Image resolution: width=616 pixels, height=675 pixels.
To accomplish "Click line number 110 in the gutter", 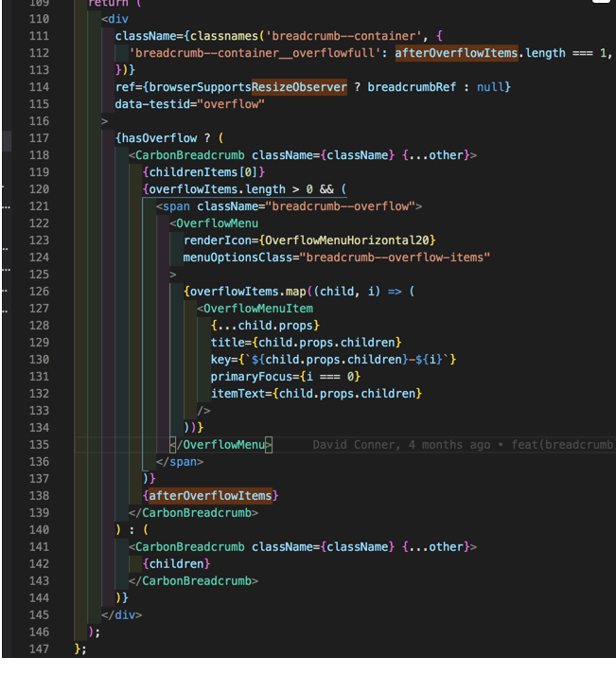I will tap(39, 19).
